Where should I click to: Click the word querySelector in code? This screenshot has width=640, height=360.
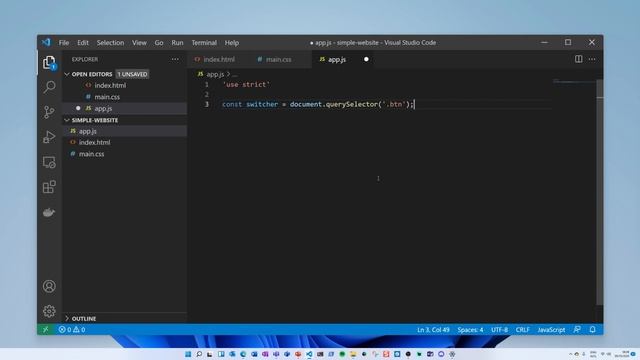coord(352,104)
